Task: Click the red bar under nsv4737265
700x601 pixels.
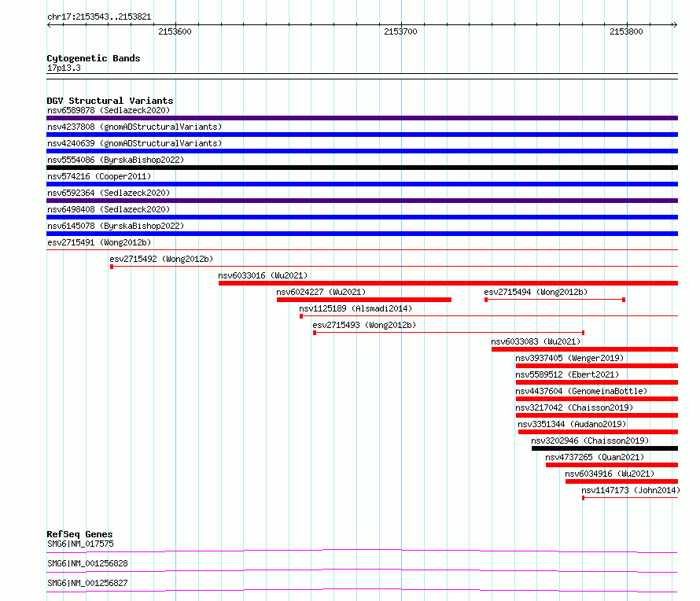Action: click(612, 465)
